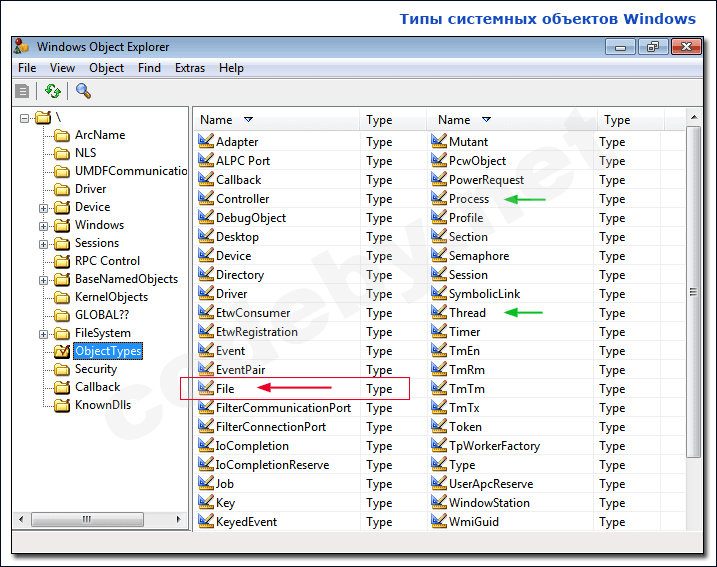Click the GLOBAL?? folder icon
This screenshot has height=567, width=717.
(x=62, y=315)
